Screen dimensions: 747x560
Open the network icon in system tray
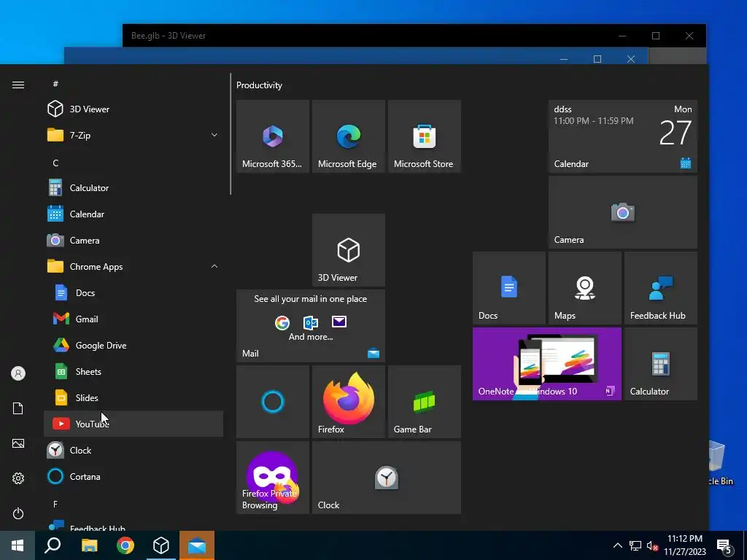(635, 545)
